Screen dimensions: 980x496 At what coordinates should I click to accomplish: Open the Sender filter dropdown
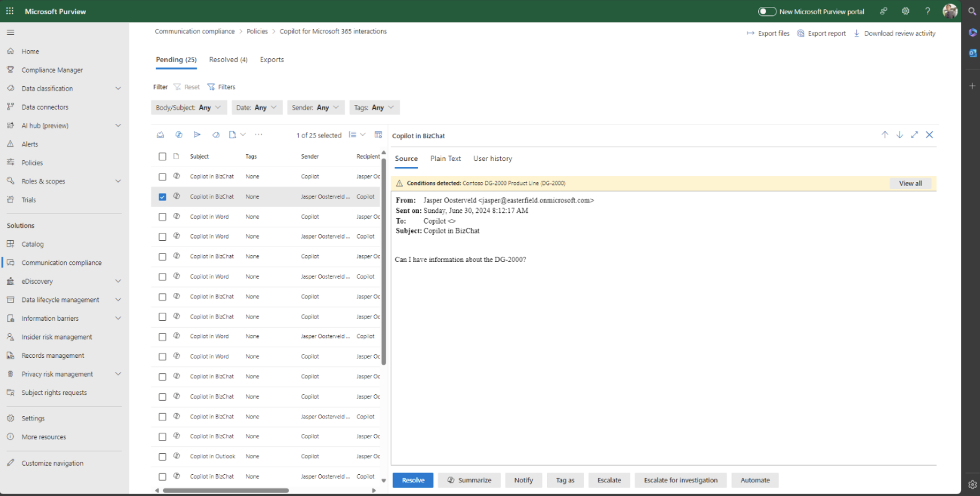pos(315,107)
